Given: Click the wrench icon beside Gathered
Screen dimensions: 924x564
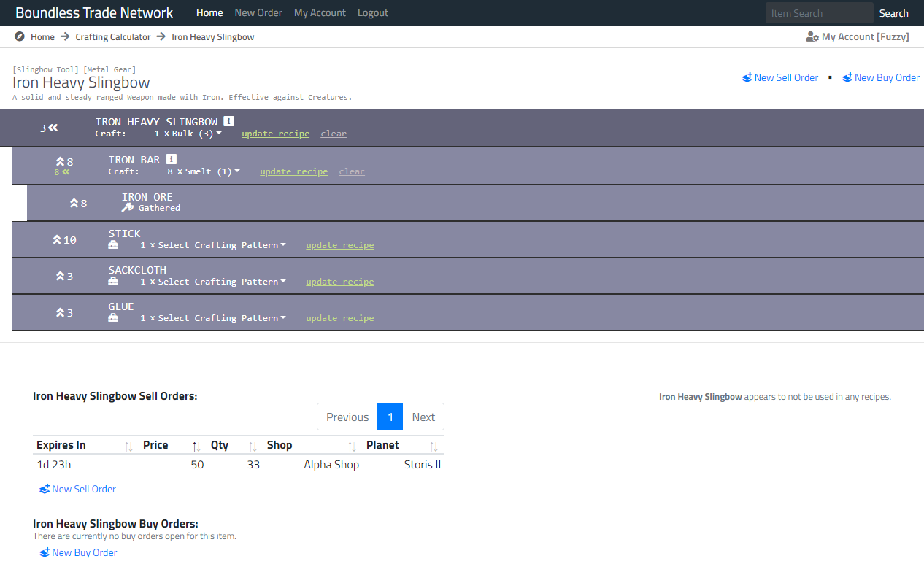Looking at the screenshot, I should point(128,208).
